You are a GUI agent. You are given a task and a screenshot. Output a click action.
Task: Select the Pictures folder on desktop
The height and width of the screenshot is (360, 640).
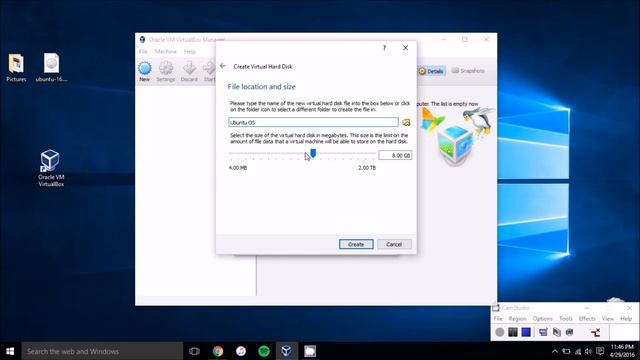[x=16, y=67]
